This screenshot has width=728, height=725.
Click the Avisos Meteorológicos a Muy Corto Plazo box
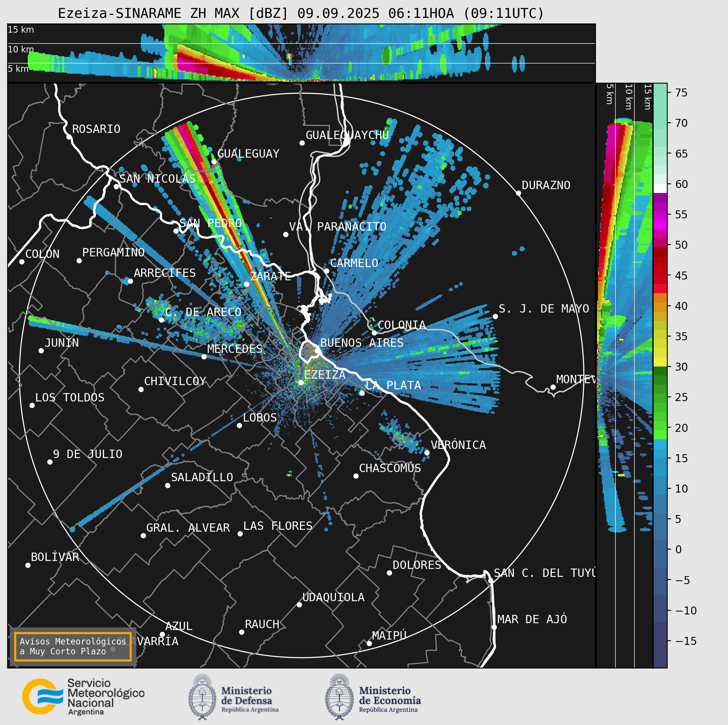pyautogui.click(x=73, y=646)
